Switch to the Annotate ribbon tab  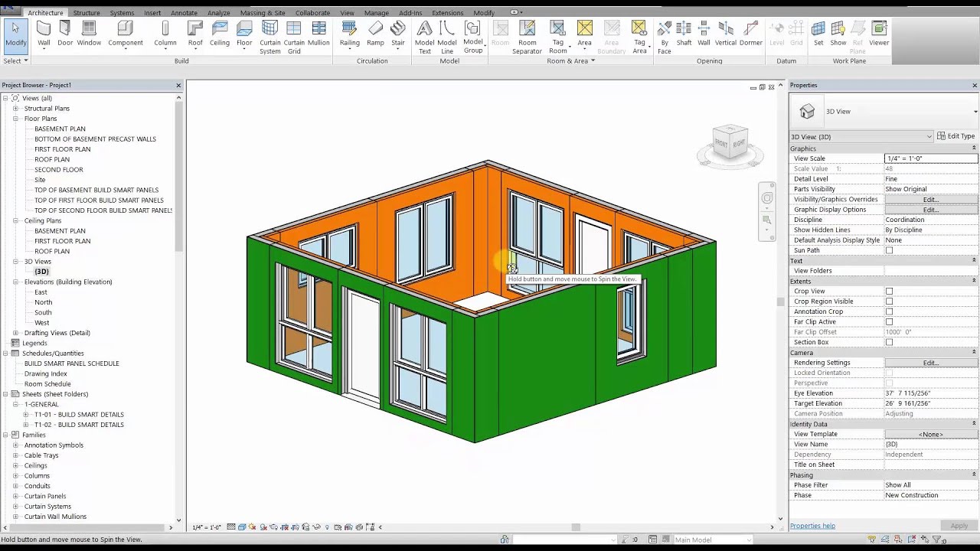pyautogui.click(x=184, y=13)
